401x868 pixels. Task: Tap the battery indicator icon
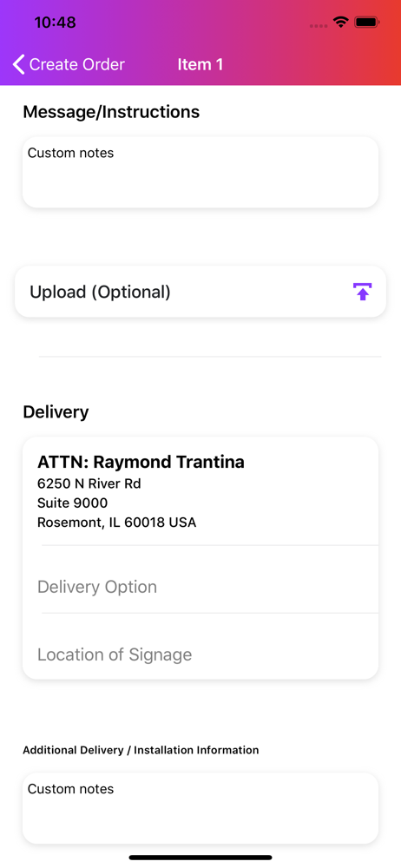366,23
